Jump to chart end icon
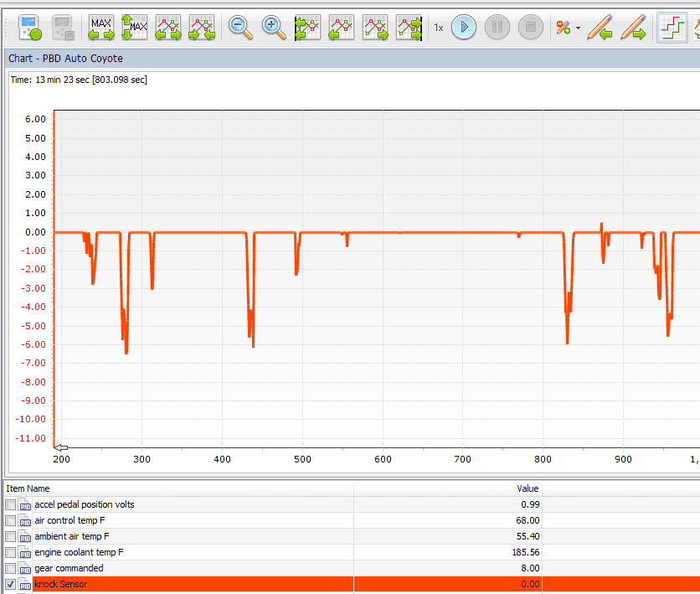This screenshot has width=700, height=594. pyautogui.click(x=409, y=28)
